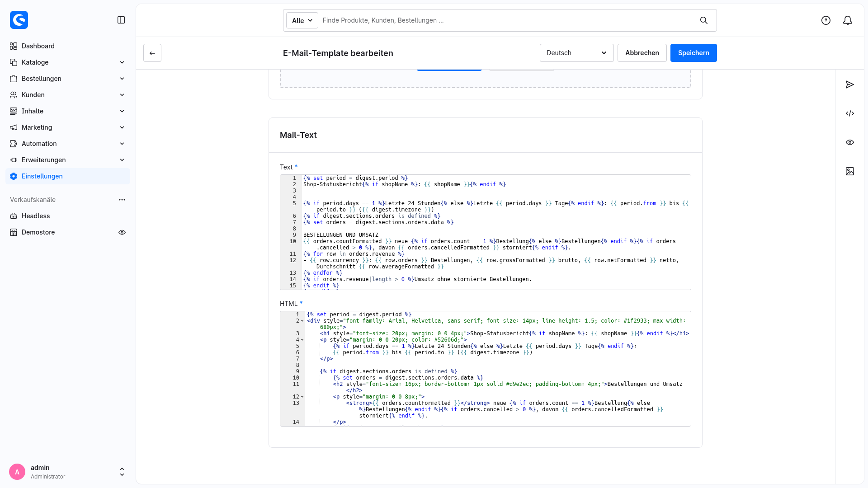Expand the Marketing menu chevron
This screenshot has height=488, width=868.
click(x=122, y=127)
